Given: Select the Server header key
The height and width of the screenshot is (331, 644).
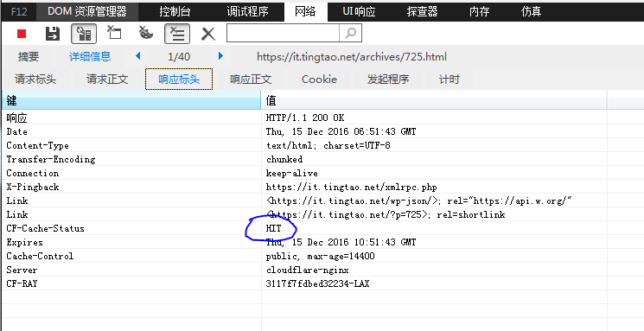Looking at the screenshot, I should (22, 271).
